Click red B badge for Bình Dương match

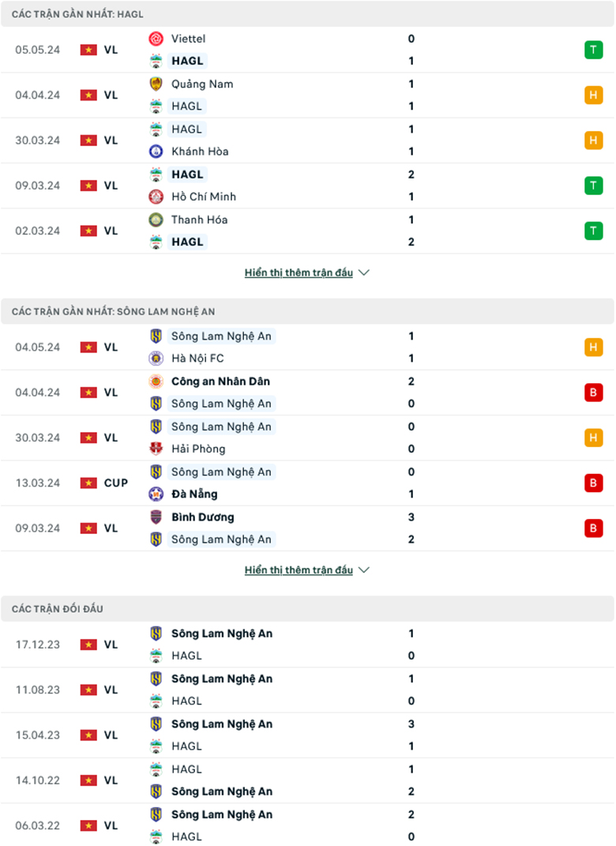coord(593,528)
